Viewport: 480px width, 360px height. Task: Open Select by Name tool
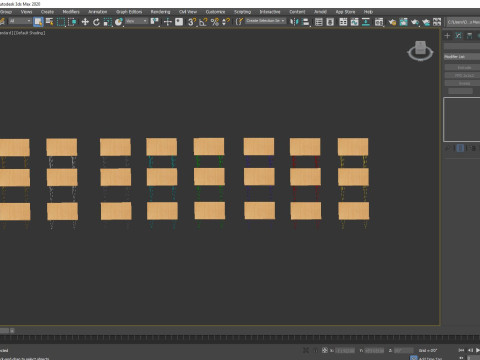click(49, 22)
